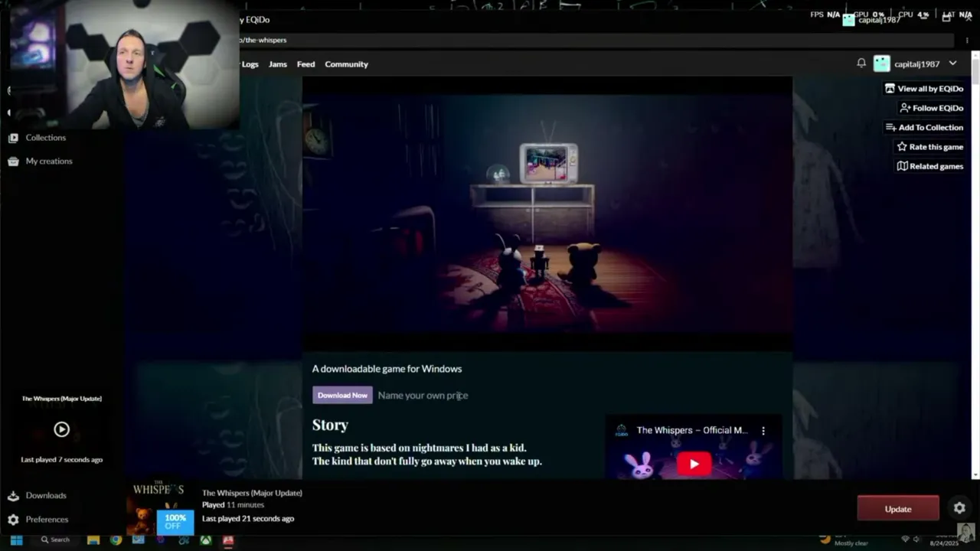Click Name your own price field
The image size is (980, 551).
click(x=423, y=396)
